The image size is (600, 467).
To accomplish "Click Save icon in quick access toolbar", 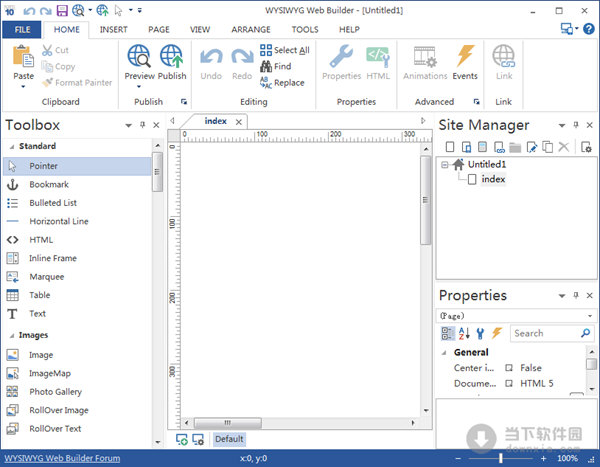I will pyautogui.click(x=62, y=10).
